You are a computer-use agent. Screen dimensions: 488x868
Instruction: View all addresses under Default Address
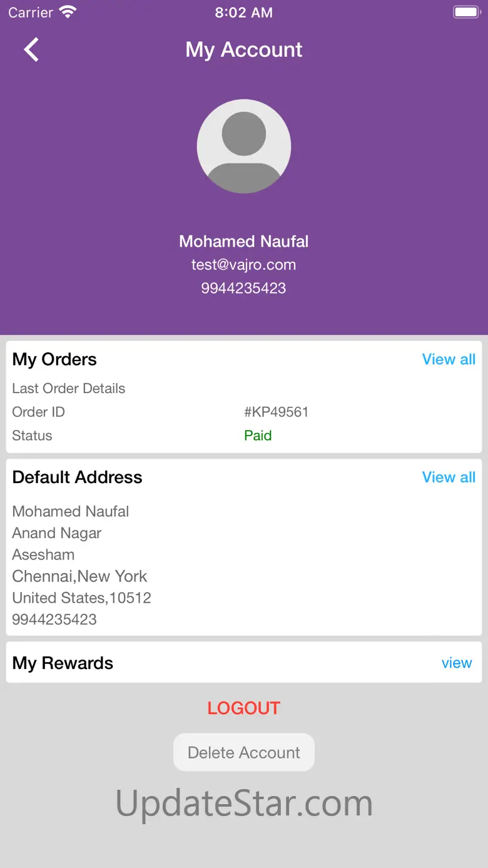click(449, 477)
